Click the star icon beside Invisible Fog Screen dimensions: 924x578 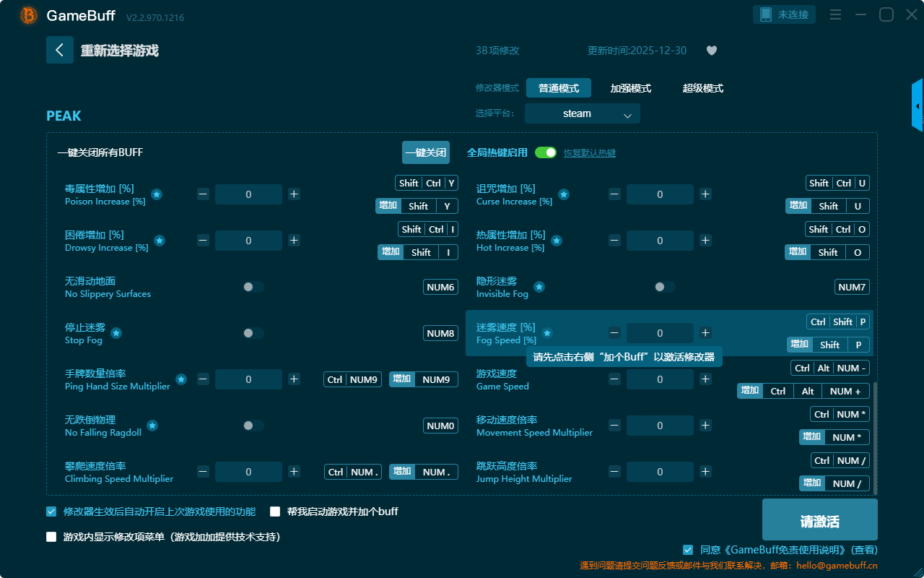click(539, 287)
